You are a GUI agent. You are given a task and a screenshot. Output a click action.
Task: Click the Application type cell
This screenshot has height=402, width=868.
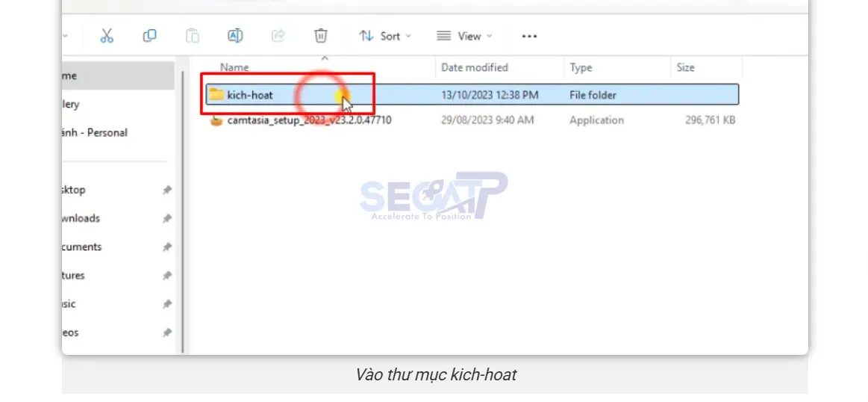coord(597,120)
